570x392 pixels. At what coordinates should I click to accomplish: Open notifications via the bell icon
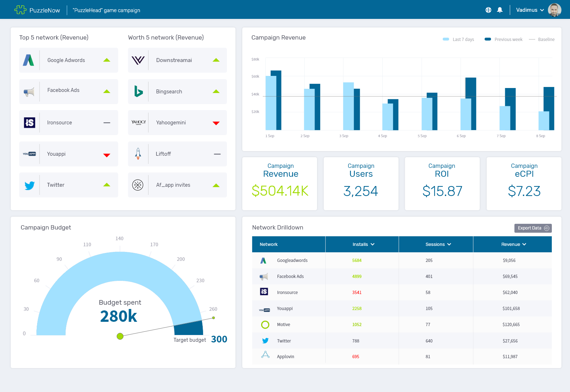coord(499,10)
